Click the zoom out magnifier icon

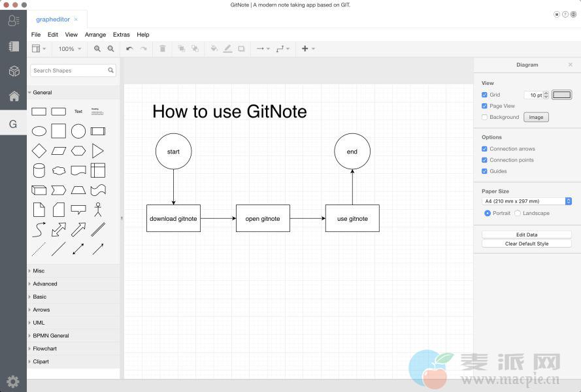click(x=110, y=49)
